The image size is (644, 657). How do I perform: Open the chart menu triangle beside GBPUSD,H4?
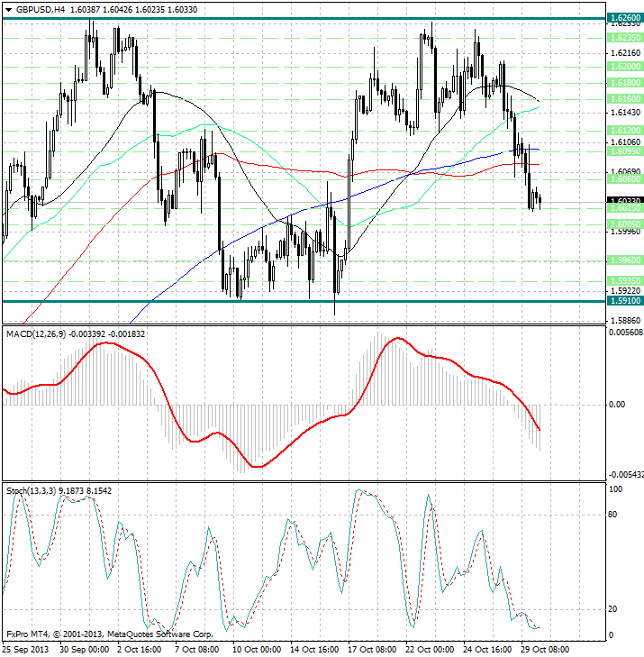[x=8, y=10]
